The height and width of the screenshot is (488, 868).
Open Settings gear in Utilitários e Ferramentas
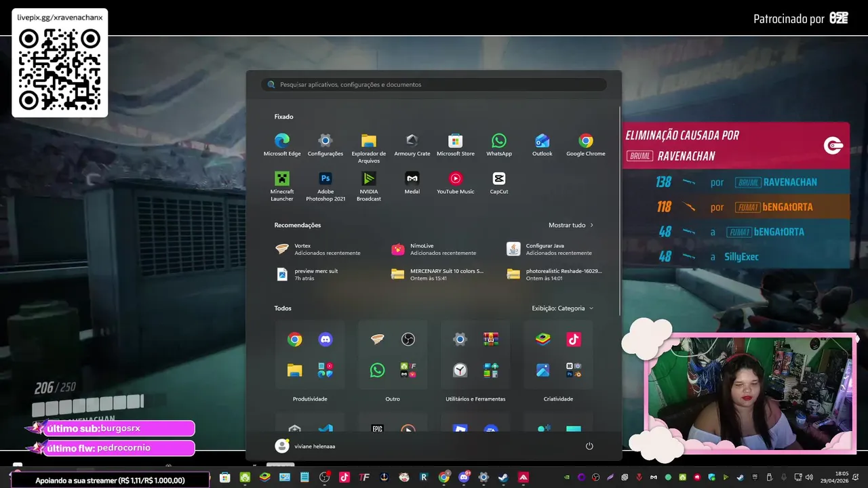point(460,340)
